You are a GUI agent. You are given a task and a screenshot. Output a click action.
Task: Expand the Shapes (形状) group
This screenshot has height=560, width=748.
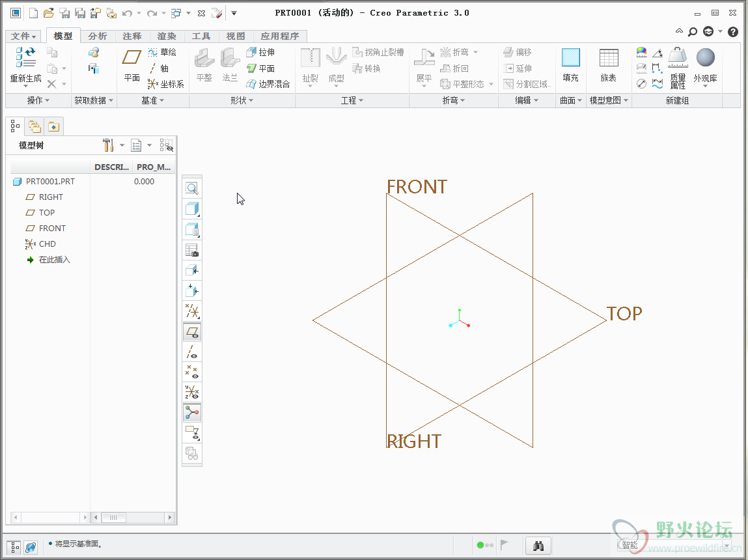242,100
